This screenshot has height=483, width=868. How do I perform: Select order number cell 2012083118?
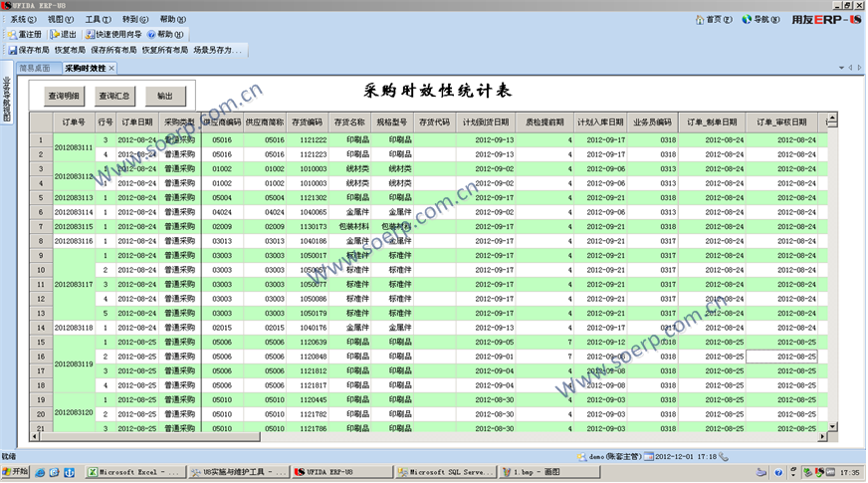coord(74,328)
